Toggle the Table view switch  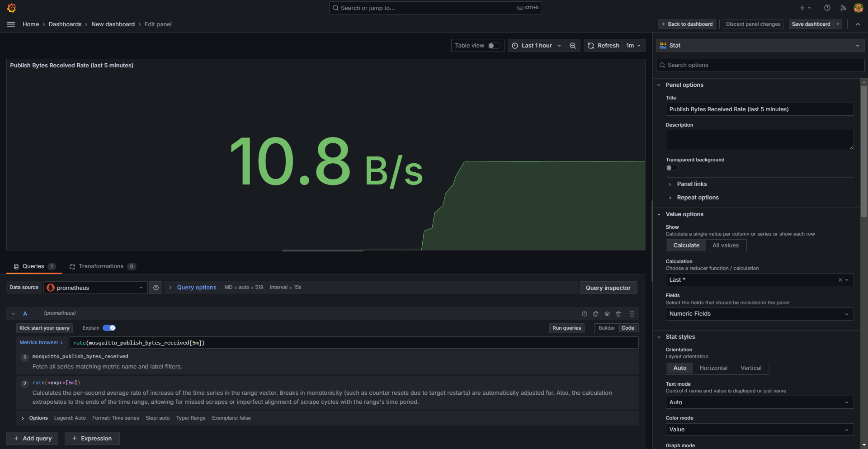click(x=492, y=45)
